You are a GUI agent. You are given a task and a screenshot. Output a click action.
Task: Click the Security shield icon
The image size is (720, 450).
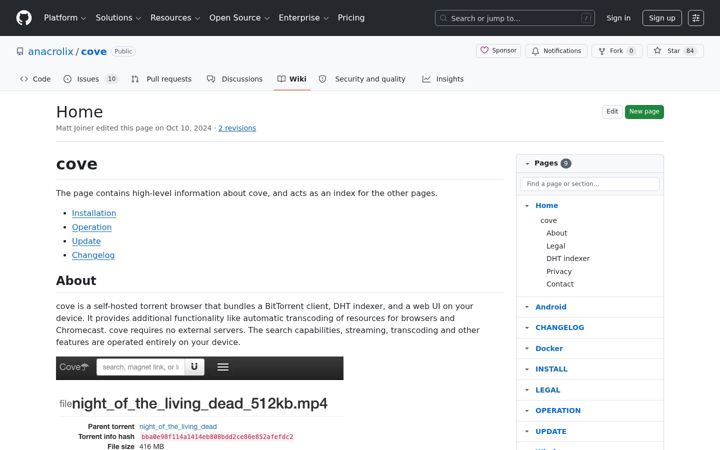point(323,79)
